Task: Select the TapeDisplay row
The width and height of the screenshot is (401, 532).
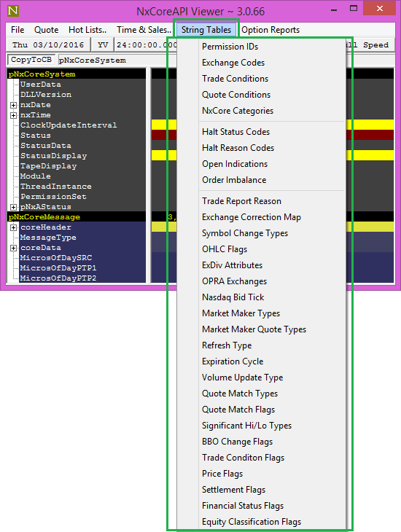Action: tap(48, 166)
